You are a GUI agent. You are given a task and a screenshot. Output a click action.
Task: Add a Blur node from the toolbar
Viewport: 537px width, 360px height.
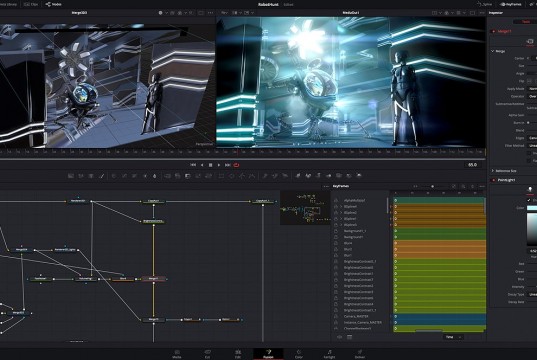click(x=154, y=176)
